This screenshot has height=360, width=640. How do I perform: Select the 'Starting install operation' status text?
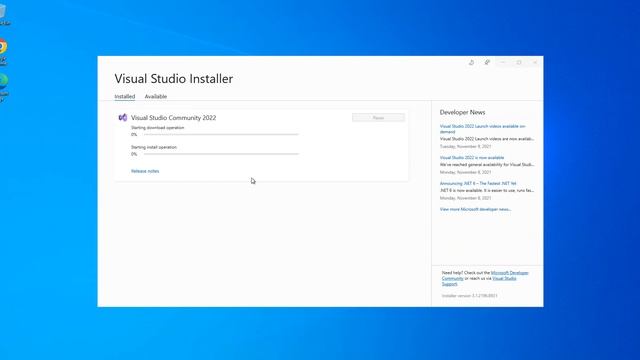point(154,147)
